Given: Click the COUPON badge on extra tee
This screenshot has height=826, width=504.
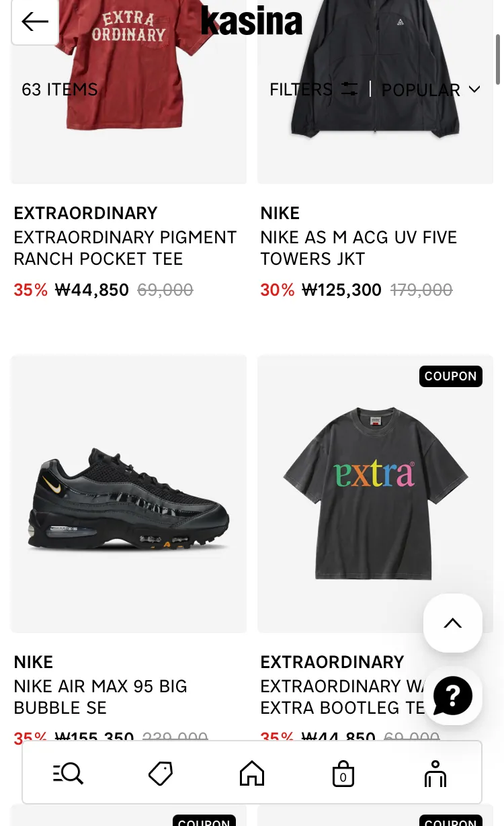Looking at the screenshot, I should 451,376.
